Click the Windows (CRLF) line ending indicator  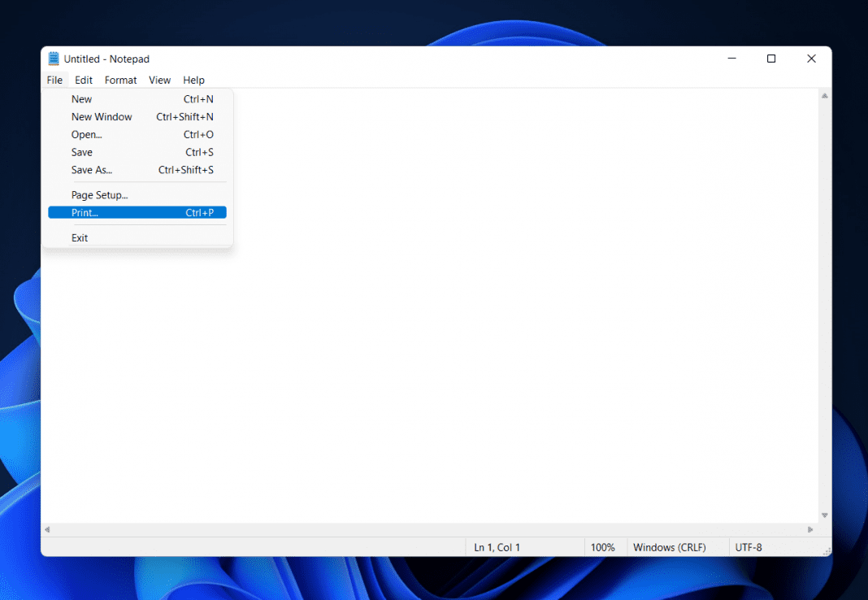coord(669,547)
